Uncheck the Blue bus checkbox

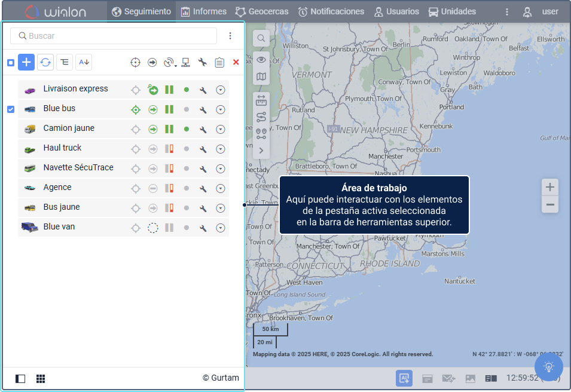click(x=11, y=109)
